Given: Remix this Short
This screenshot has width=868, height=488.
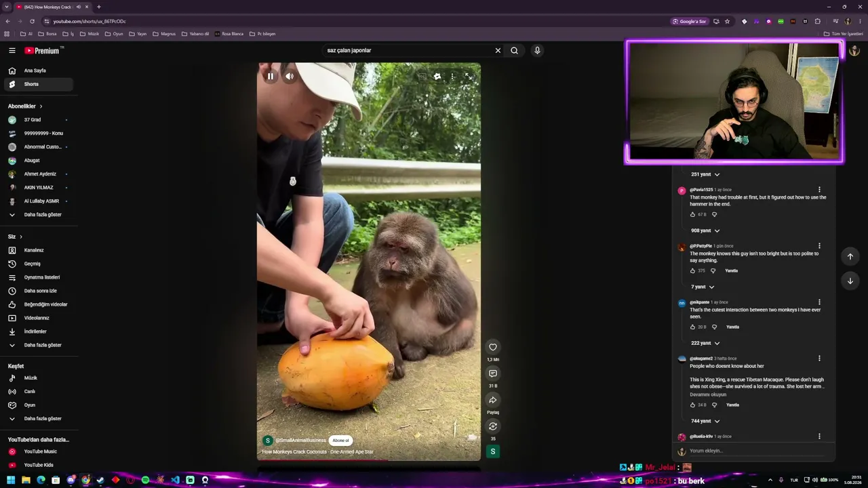Looking at the screenshot, I should pos(493,426).
